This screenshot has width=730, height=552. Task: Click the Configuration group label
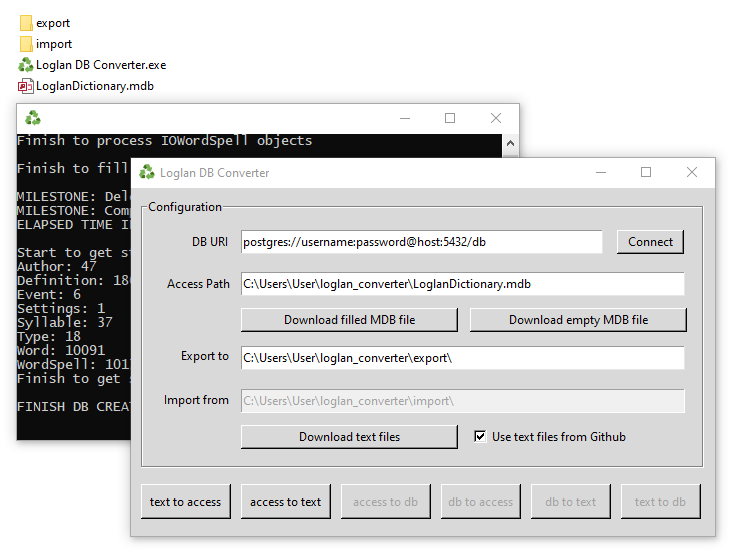pyautogui.click(x=185, y=207)
